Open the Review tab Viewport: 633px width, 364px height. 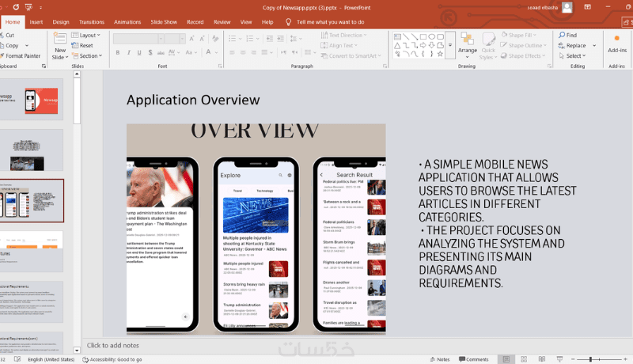tap(222, 22)
